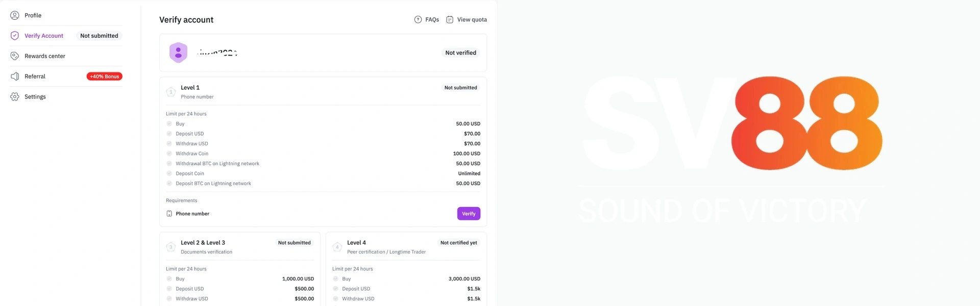Click the +40% Bonus badge
980x306 pixels.
pos(104,76)
